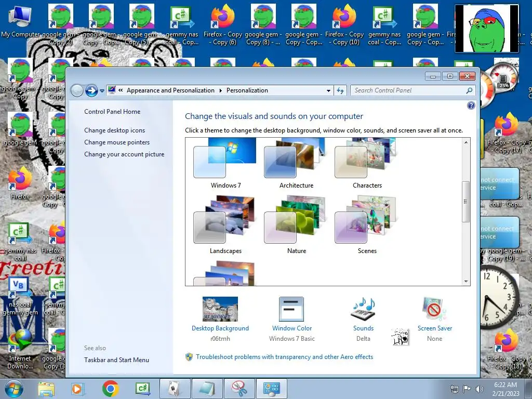Select Firefox - Copy (17) desktop shortcut
This screenshot has height=399, width=532.
(507, 134)
